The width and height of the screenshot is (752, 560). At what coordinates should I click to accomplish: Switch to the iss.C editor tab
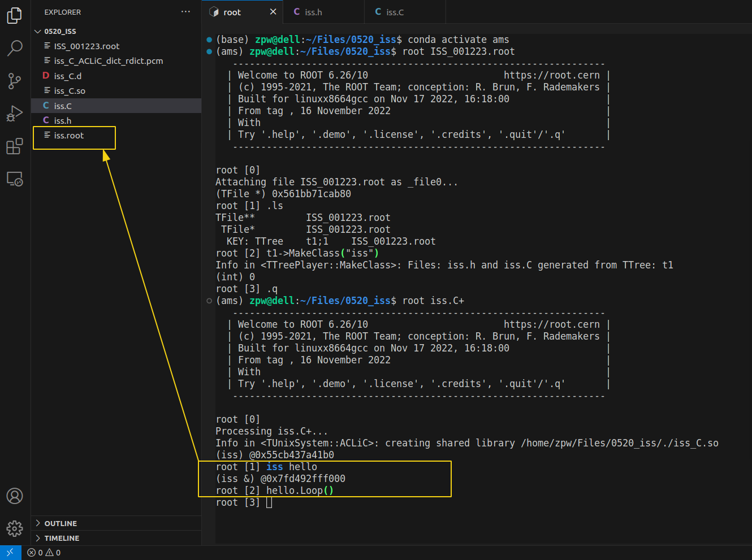tap(405, 12)
